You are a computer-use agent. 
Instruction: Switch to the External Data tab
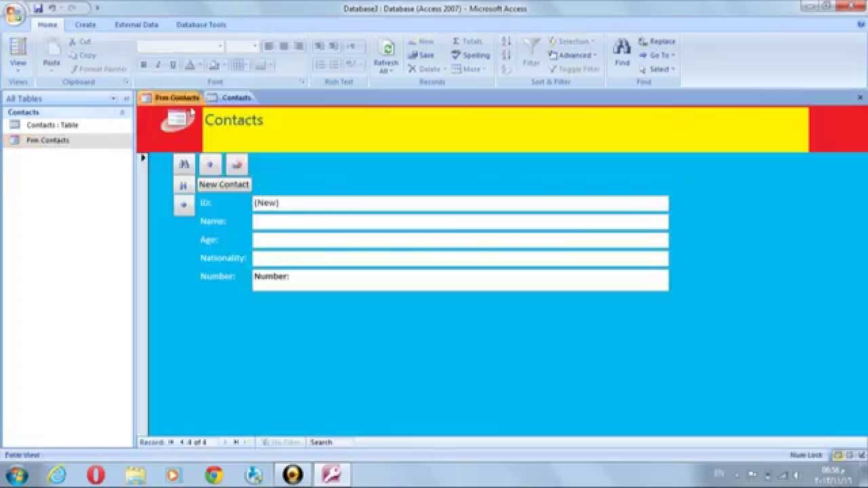click(136, 24)
